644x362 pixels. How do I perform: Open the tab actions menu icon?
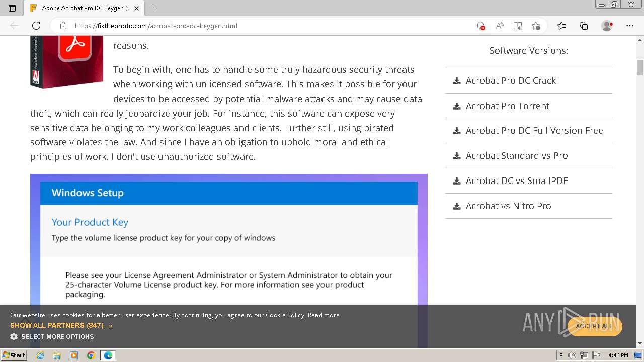[x=12, y=8]
